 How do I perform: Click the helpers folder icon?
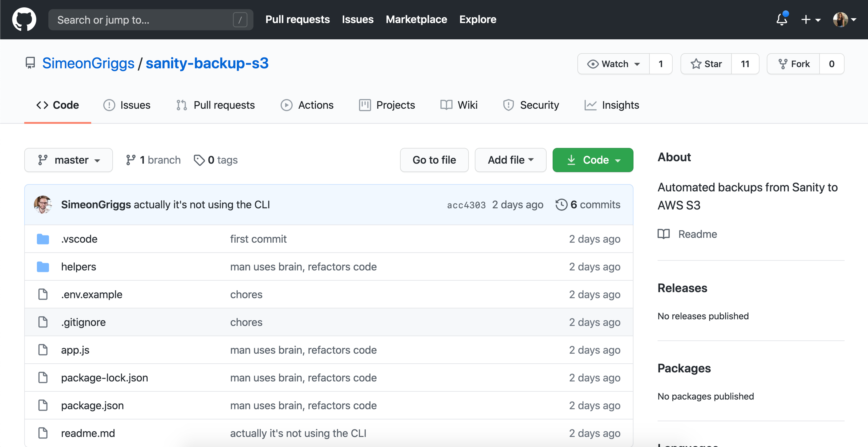point(43,267)
